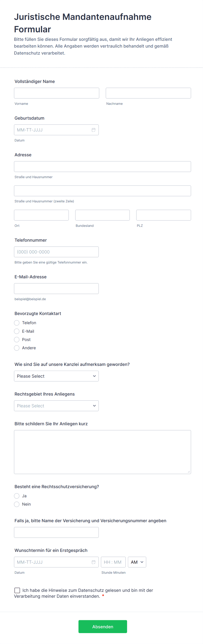This screenshot has width=203, height=644.
Task: Choose Nein for Rechtsschutzversicherung
Action: (x=17, y=504)
